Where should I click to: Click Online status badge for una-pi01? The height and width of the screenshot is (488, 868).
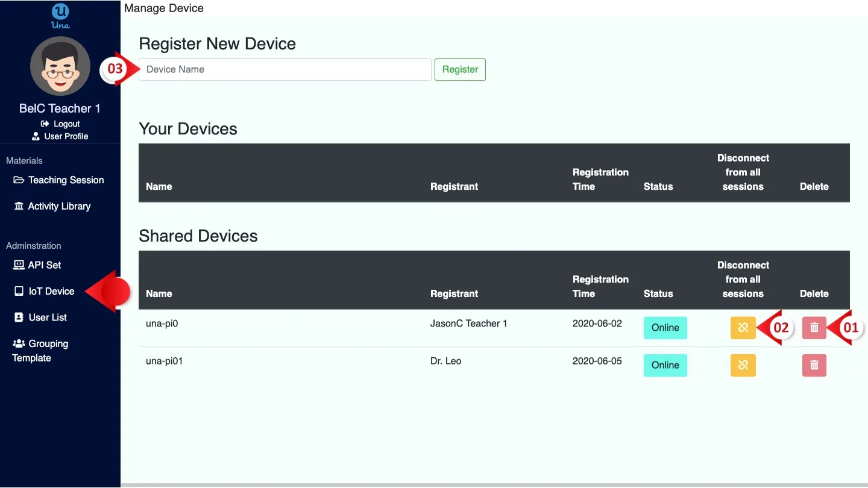[x=665, y=365]
